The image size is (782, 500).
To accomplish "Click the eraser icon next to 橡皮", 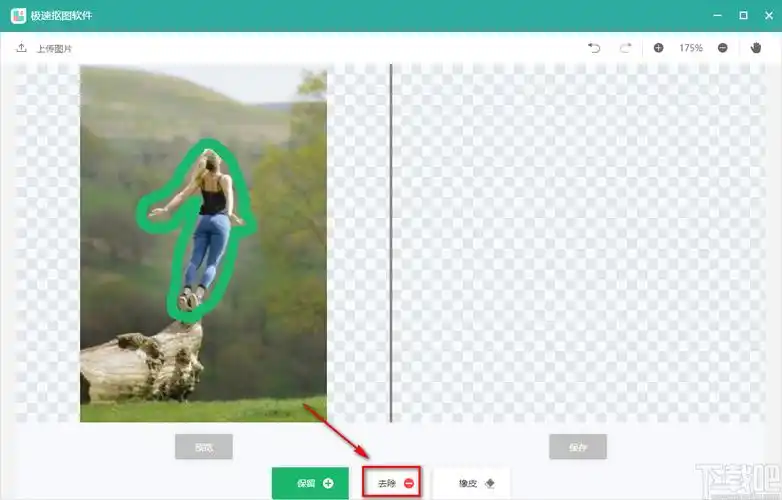I will tap(490, 484).
